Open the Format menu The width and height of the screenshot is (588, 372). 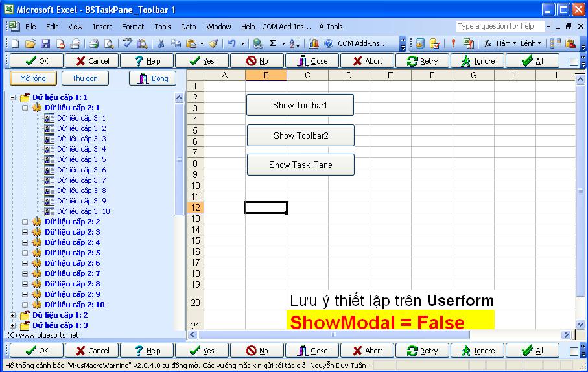coord(133,27)
